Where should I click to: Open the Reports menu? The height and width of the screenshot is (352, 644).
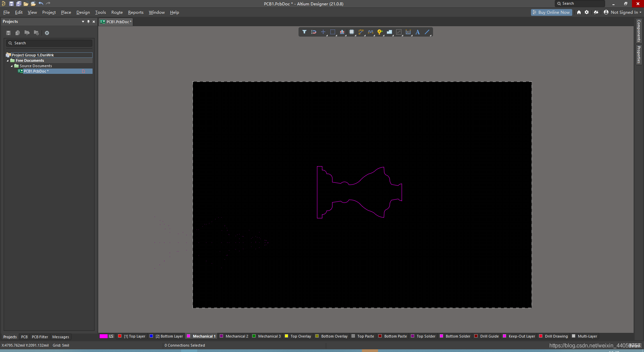tap(136, 12)
